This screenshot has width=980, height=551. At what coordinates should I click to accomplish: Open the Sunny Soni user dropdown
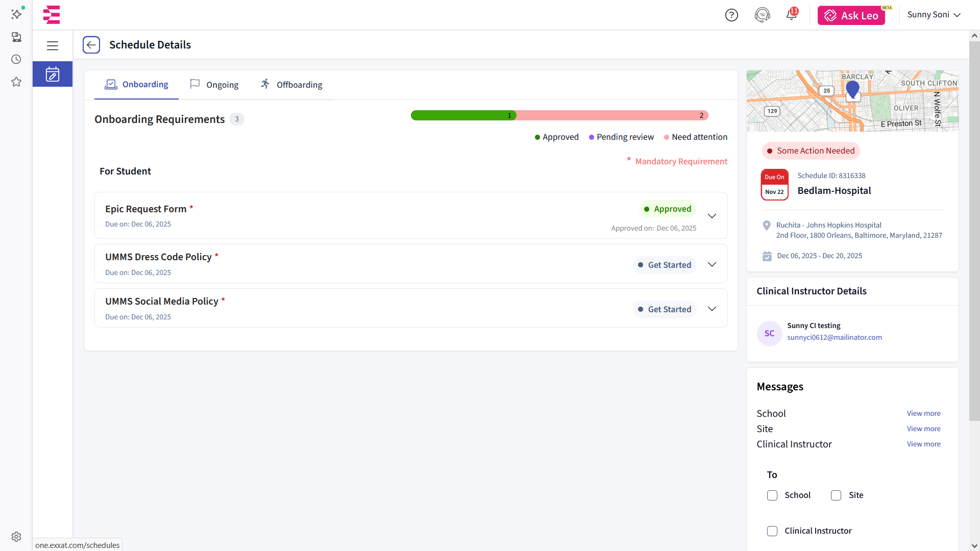[934, 15]
